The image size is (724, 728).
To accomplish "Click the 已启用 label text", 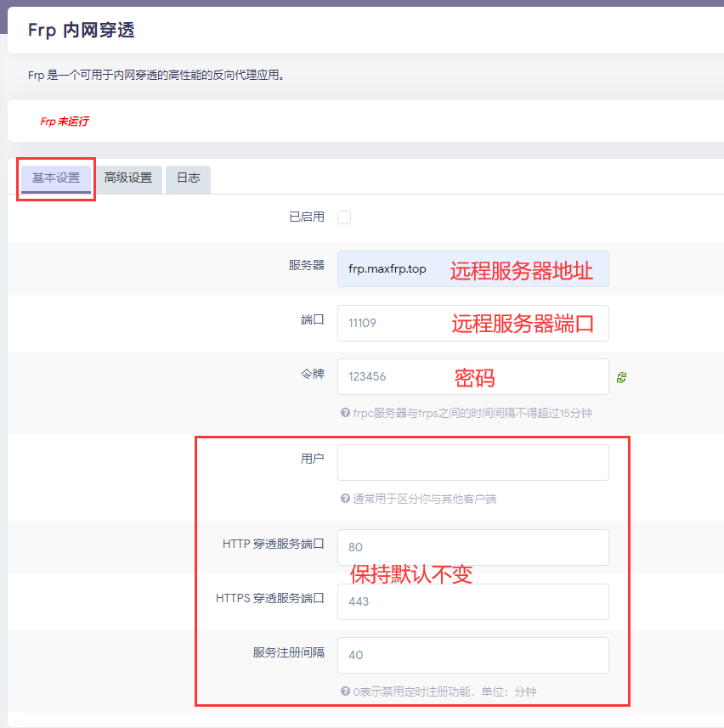I will (x=307, y=217).
